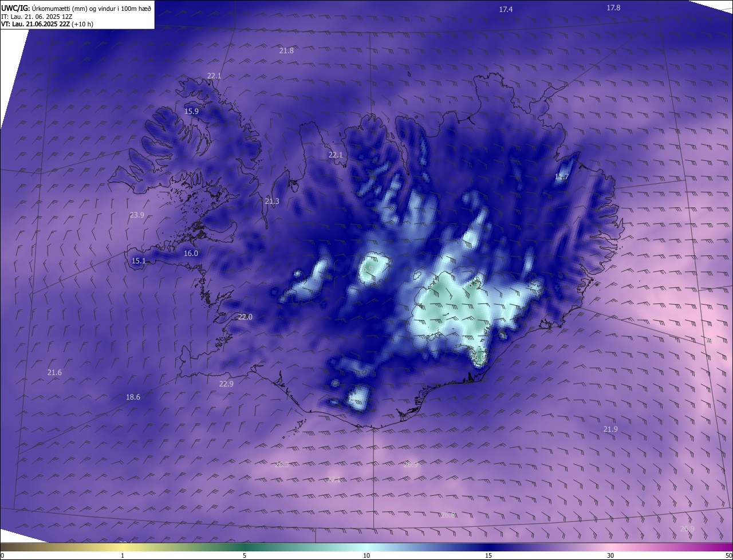Click the color scale tick labeled 0
The height and width of the screenshot is (560, 733).
[x=2, y=556]
